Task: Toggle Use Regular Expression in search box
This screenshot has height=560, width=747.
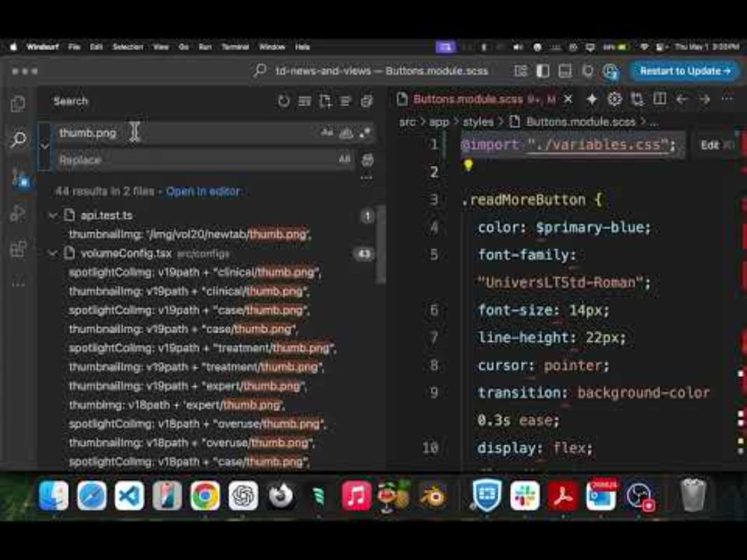Action: [x=365, y=133]
